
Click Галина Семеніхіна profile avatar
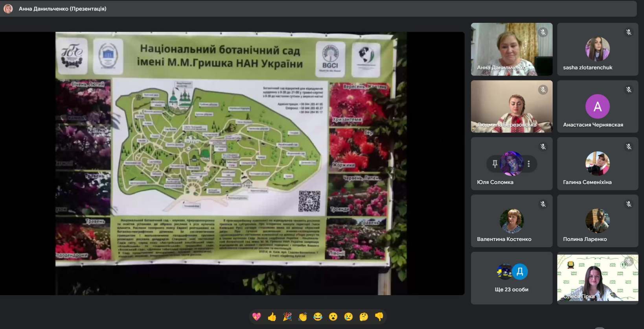598,163
